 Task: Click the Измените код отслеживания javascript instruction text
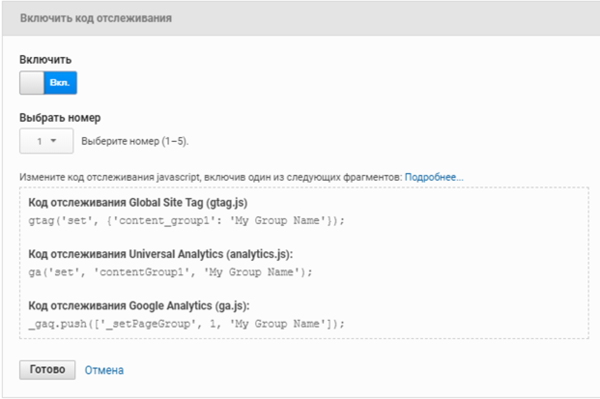(x=211, y=177)
